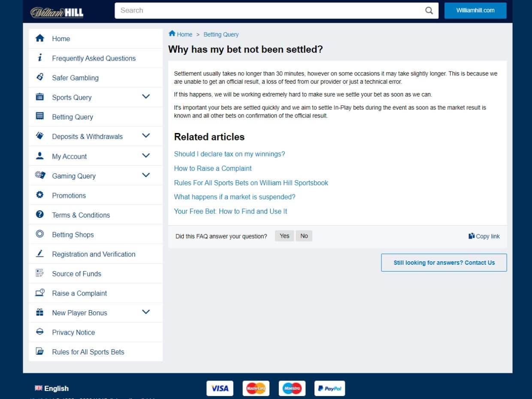Select the Home icon in the breadcrumb
This screenshot has width=532, height=399.
click(173, 33)
